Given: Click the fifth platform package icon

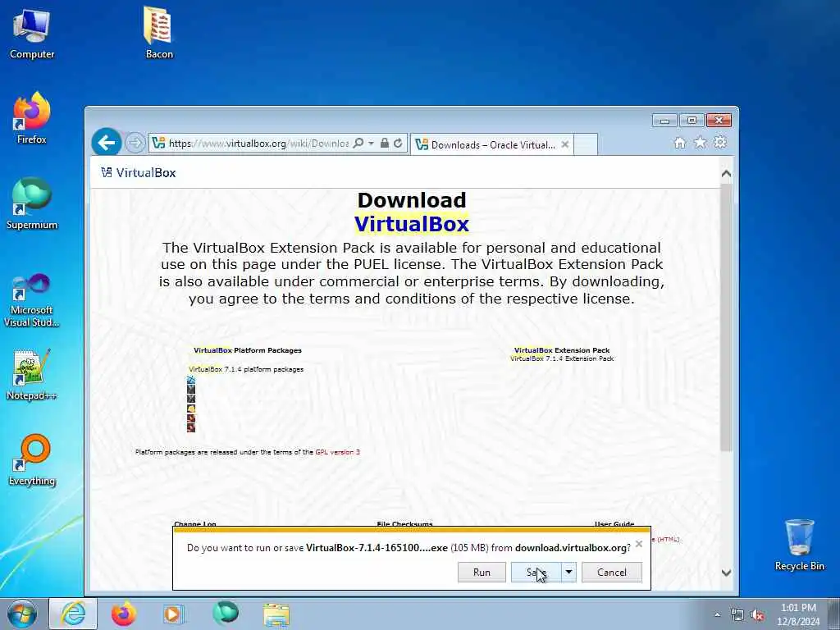Looking at the screenshot, I should (x=190, y=418).
